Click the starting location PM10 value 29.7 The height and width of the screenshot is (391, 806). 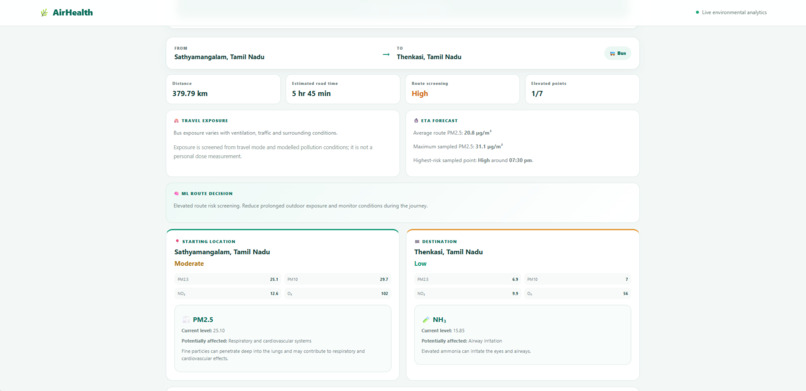[x=384, y=280]
